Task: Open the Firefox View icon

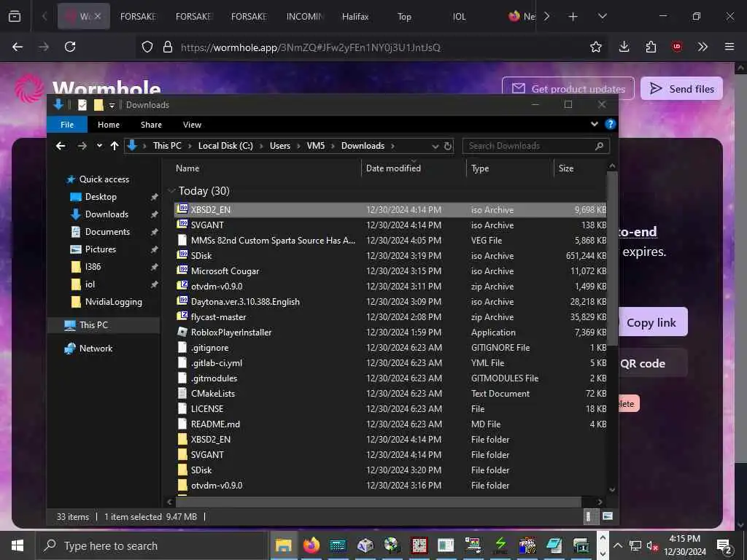Action: click(15, 16)
